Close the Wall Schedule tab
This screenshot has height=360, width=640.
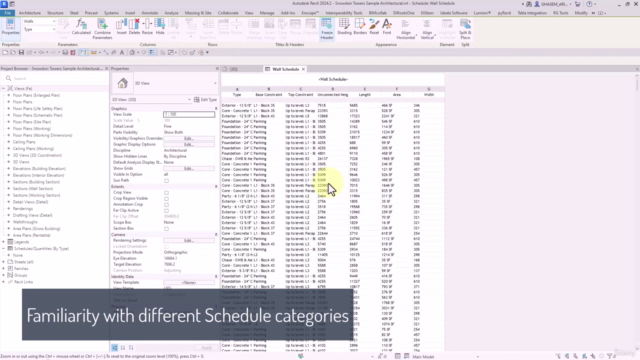303,69
